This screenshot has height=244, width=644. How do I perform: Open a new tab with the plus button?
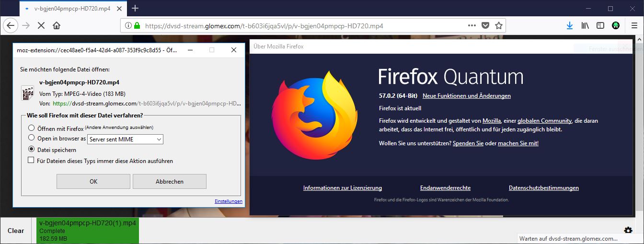click(x=135, y=8)
